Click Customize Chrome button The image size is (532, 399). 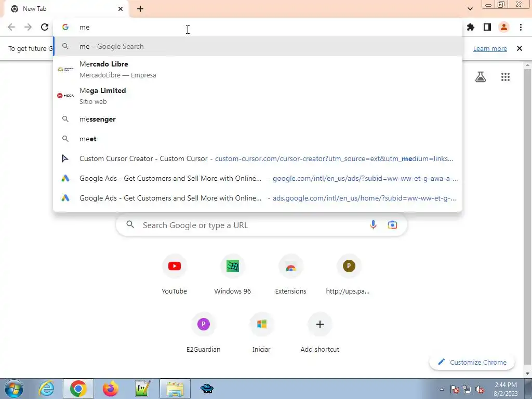(472, 362)
